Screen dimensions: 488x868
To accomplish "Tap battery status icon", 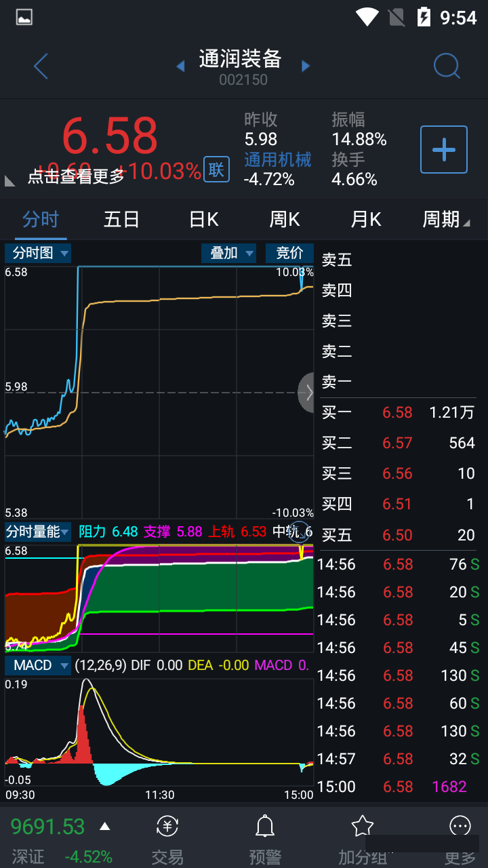I will pos(424,17).
